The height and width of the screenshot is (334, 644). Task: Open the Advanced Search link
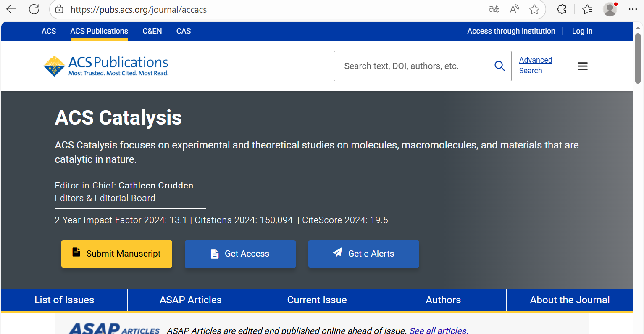click(x=535, y=65)
